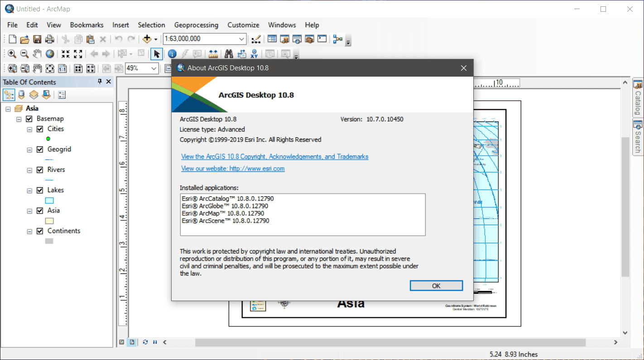Open the map scale 1:63,000,000 dropdown
The image size is (644, 360).
tap(242, 39)
